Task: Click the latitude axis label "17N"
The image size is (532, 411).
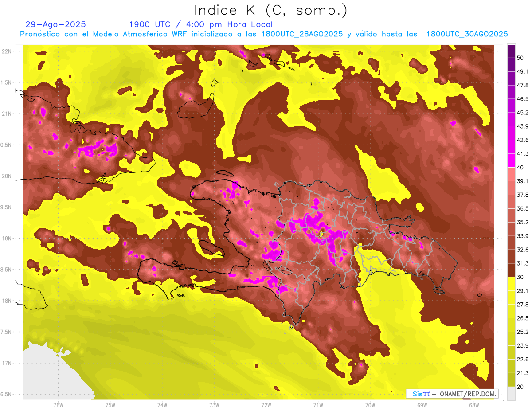Action: click(7, 363)
